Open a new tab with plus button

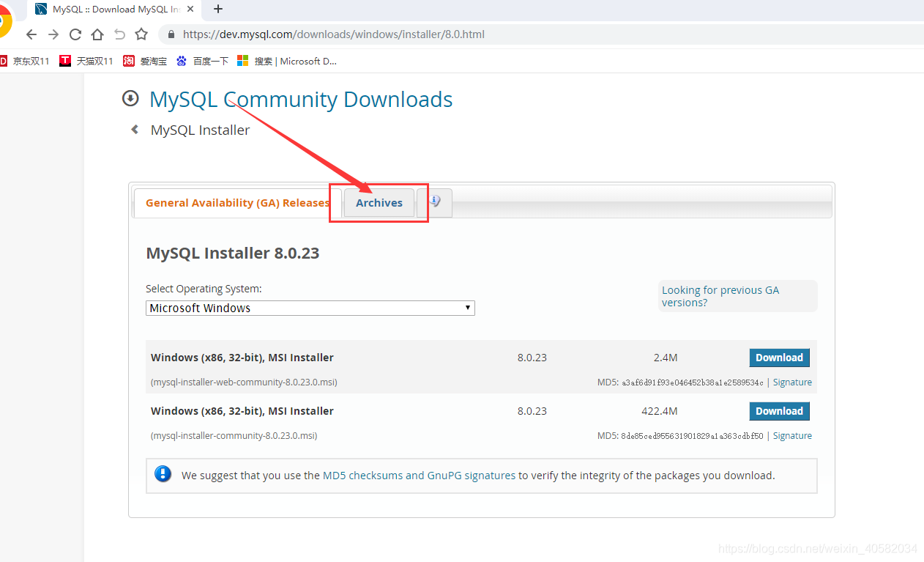[218, 9]
